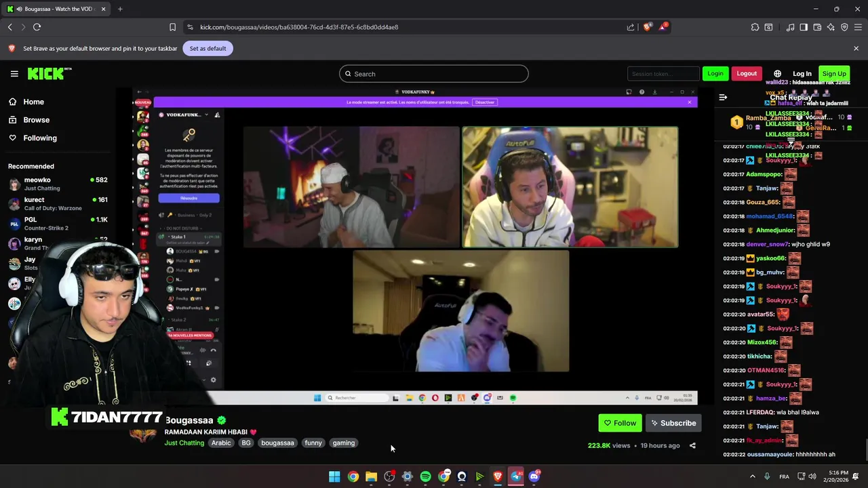Go to Home in the sidebar
Screen dimensions: 868x488
(x=33, y=102)
